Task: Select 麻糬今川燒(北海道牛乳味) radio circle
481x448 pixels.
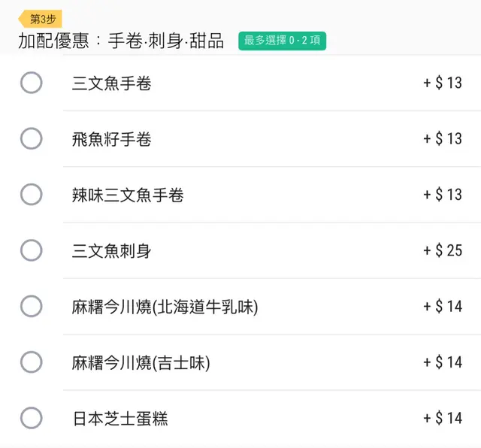Action: click(x=31, y=306)
